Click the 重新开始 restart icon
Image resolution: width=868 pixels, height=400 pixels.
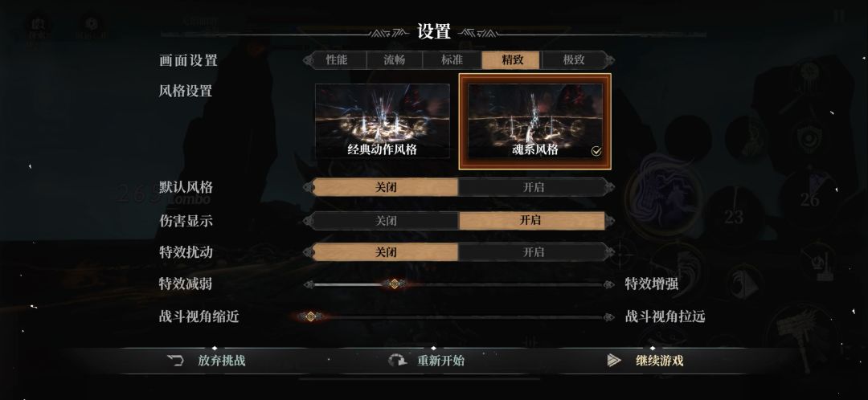pyautogui.click(x=397, y=361)
